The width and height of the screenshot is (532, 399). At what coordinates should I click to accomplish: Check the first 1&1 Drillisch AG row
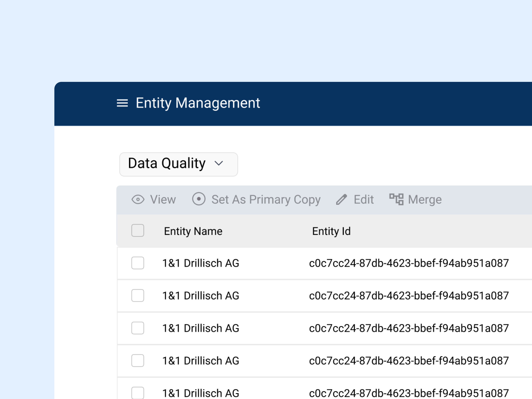click(138, 263)
